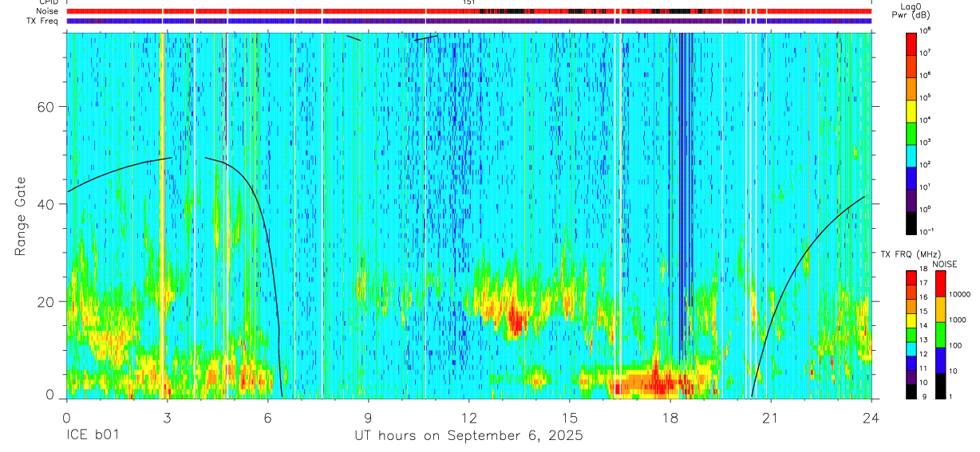Pick the red top block of the TX FRQ colorbar
This screenshot has height=452, width=980.
[912, 277]
